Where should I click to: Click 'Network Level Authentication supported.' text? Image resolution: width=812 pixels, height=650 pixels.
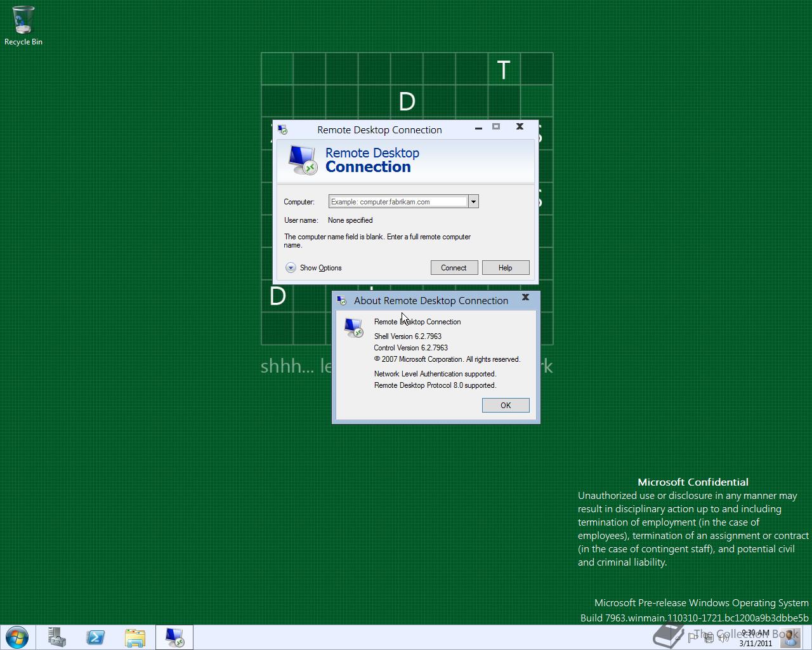tap(435, 374)
